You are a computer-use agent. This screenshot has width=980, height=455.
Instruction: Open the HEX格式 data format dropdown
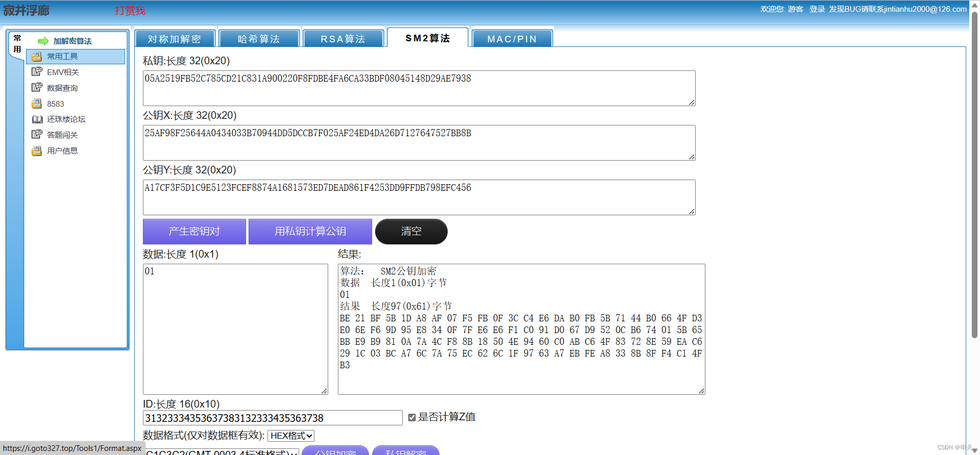coord(291,436)
